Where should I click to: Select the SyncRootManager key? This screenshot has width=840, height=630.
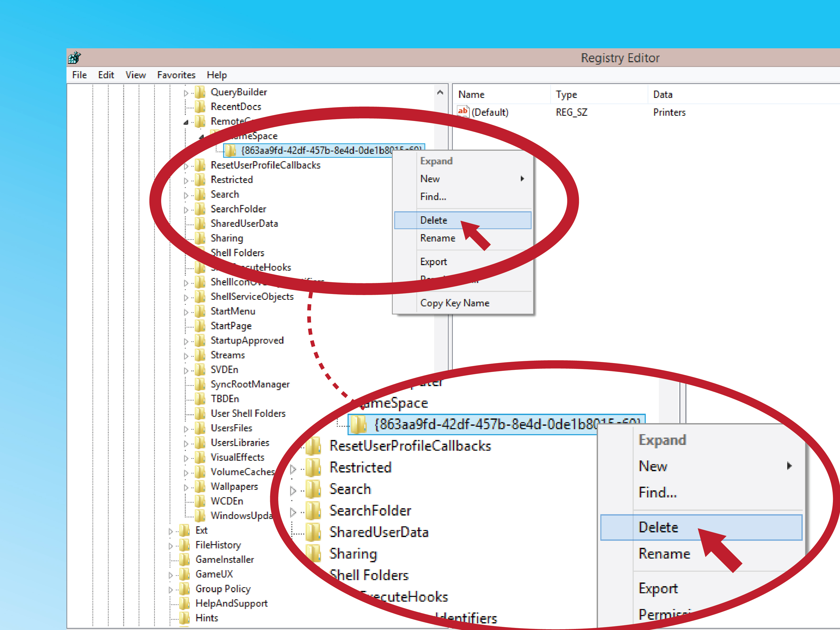(x=250, y=384)
